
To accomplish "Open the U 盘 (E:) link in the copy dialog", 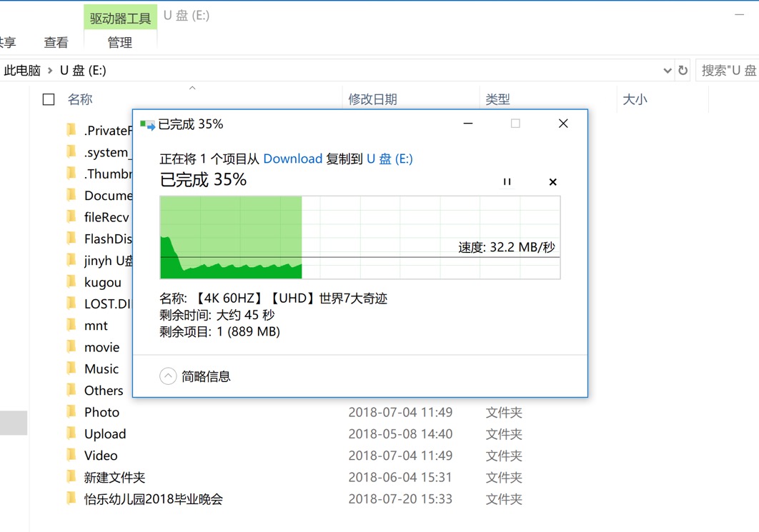I will (390, 159).
